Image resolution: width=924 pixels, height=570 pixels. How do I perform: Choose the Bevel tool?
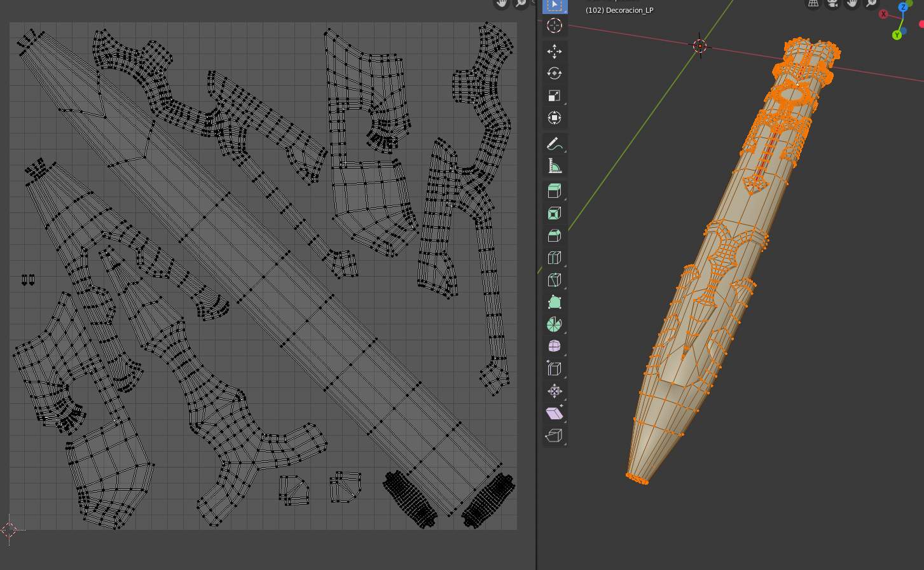pos(555,235)
